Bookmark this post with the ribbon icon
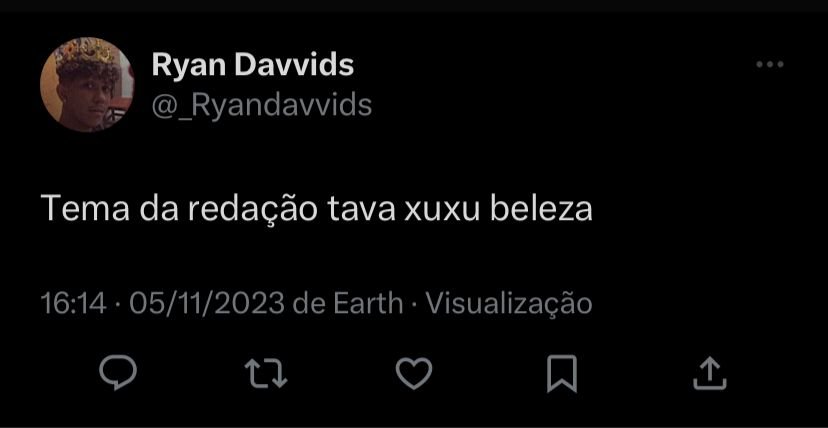This screenshot has height=428, width=828. tap(562, 374)
